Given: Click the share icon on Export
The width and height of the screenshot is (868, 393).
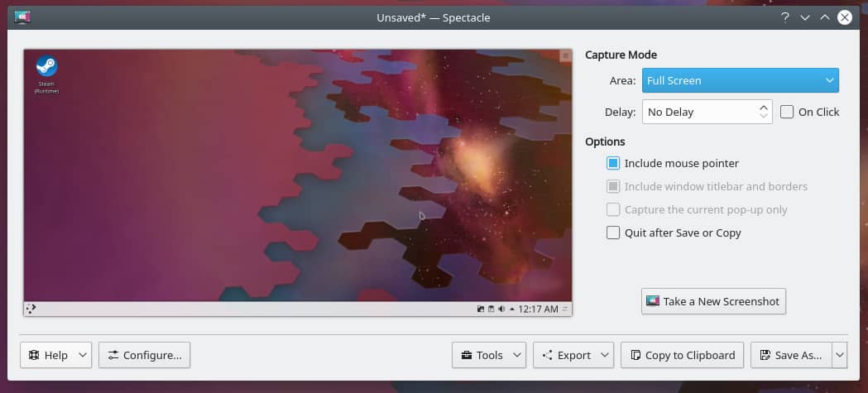Looking at the screenshot, I should (548, 356).
